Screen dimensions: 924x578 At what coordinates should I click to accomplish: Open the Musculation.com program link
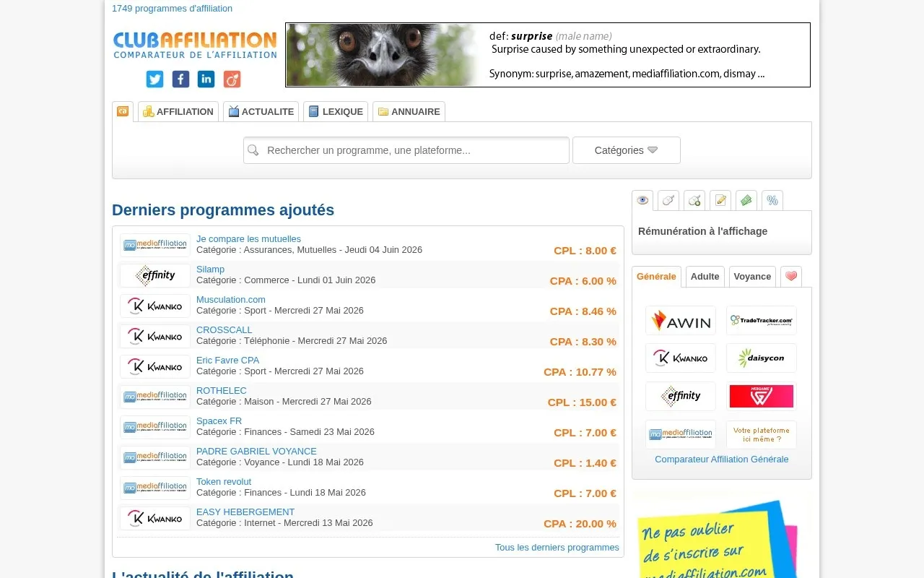click(231, 300)
